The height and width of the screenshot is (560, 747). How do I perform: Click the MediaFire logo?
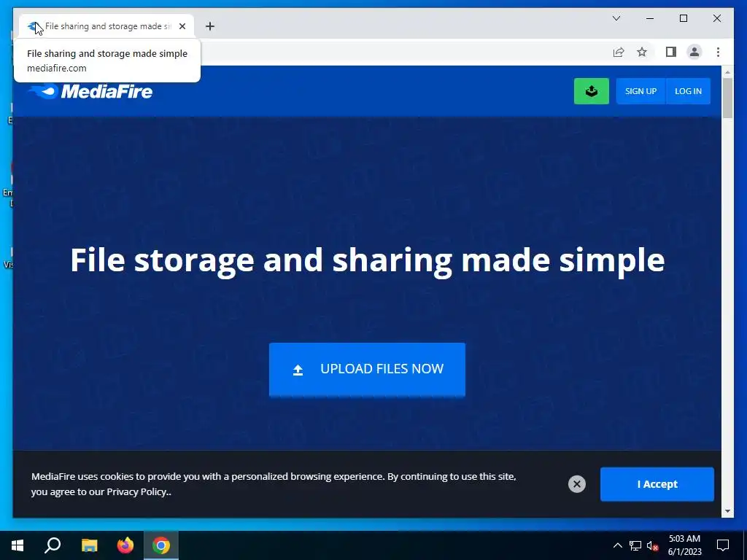(90, 91)
